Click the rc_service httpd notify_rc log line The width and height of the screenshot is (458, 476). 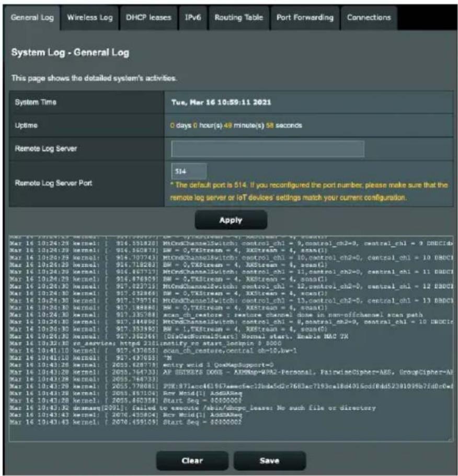pos(146,344)
